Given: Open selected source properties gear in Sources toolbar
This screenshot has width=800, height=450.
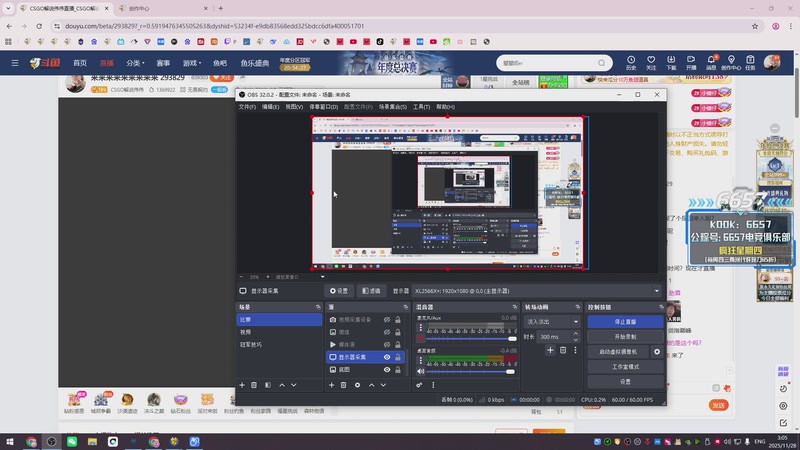Looking at the screenshot, I should (357, 385).
